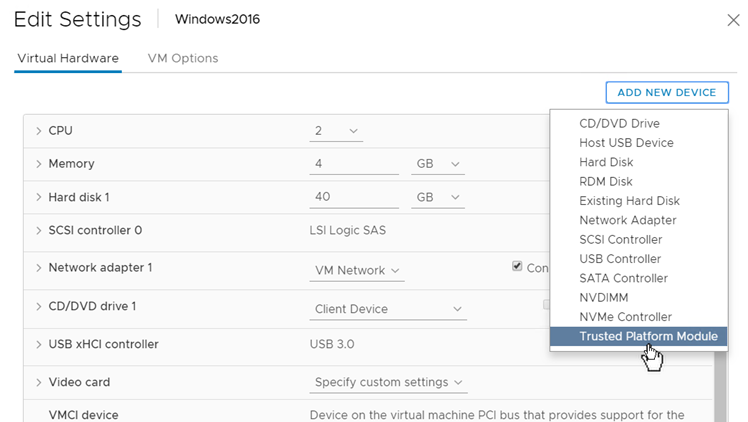The width and height of the screenshot is (748, 422).
Task: Pick Network Adapter from device list
Action: pos(627,220)
